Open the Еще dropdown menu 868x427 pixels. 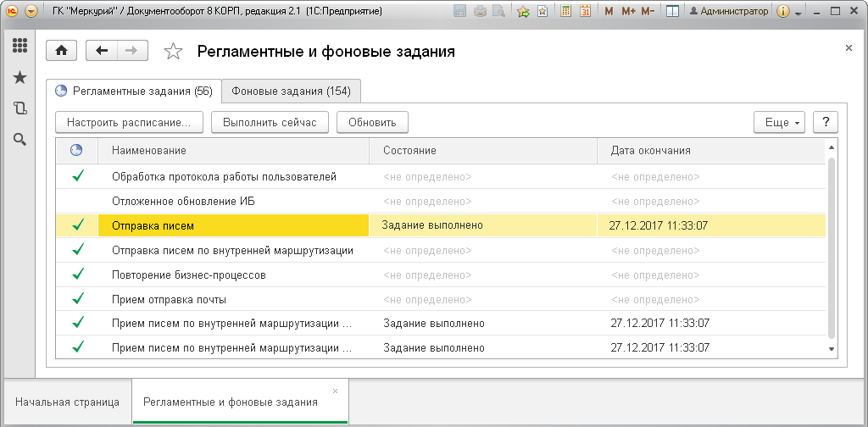780,122
